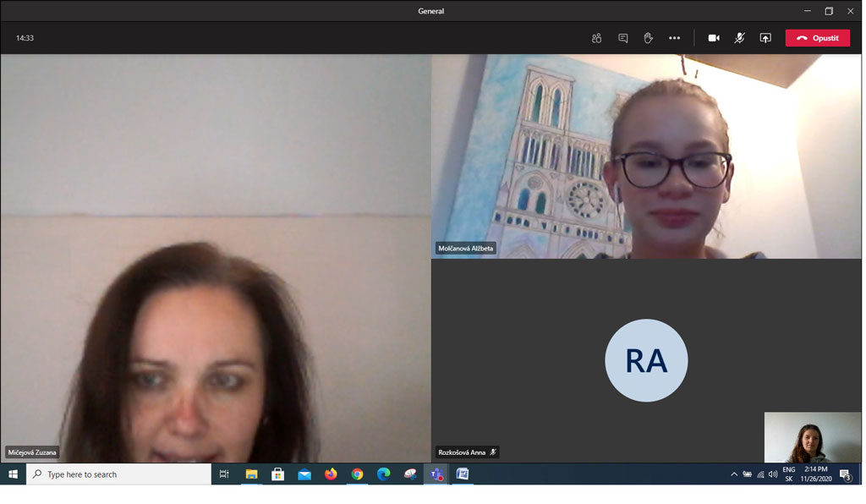The width and height of the screenshot is (866, 504).
Task: Expand hidden system tray icons
Action: [734, 474]
